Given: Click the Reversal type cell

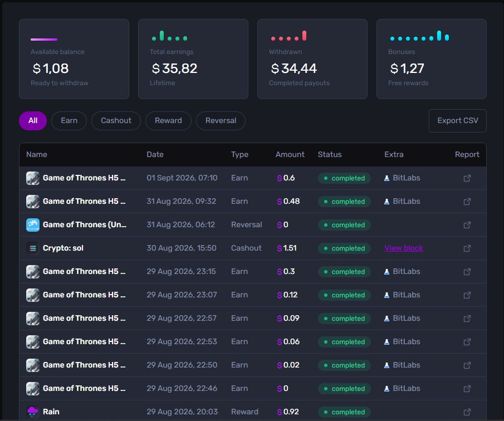Looking at the screenshot, I should click(247, 224).
